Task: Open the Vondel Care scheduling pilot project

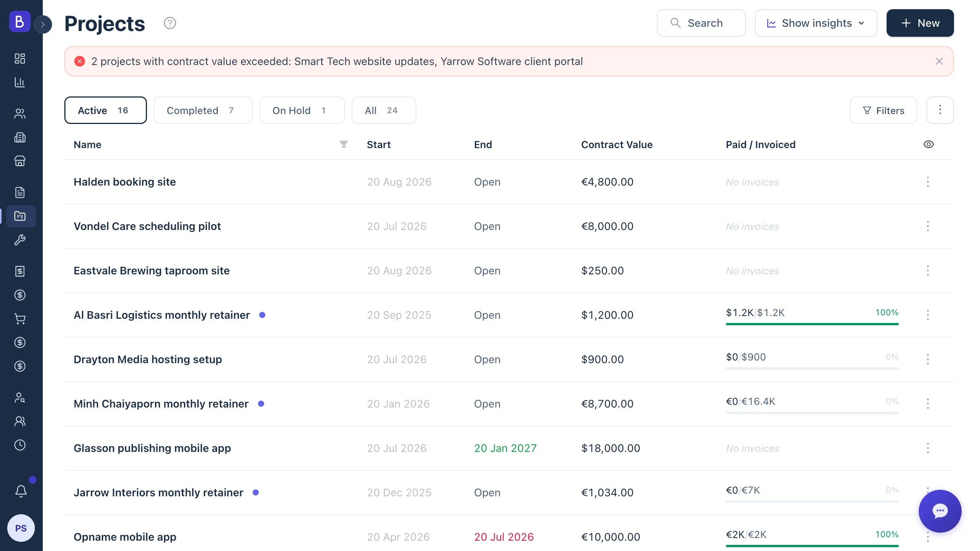Action: coord(147,226)
